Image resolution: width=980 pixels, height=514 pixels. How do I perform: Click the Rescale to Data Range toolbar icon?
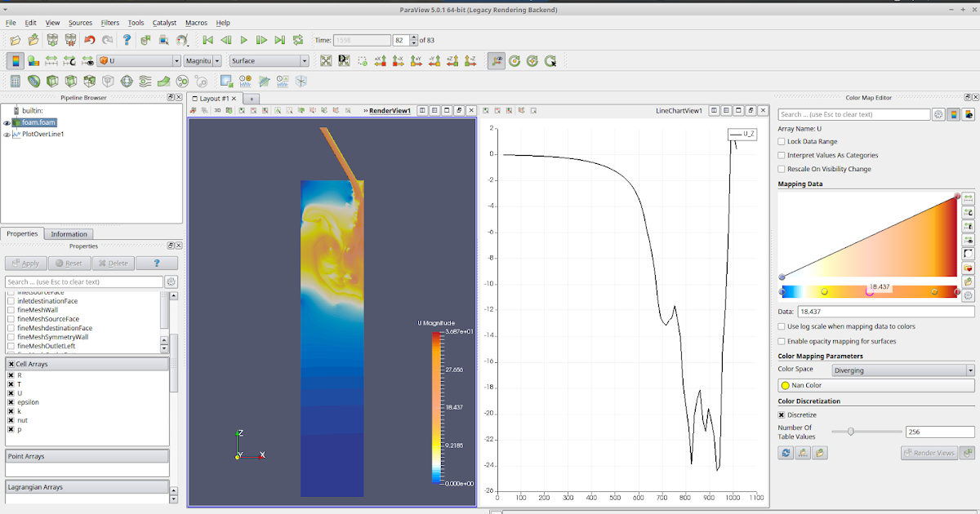[51, 60]
